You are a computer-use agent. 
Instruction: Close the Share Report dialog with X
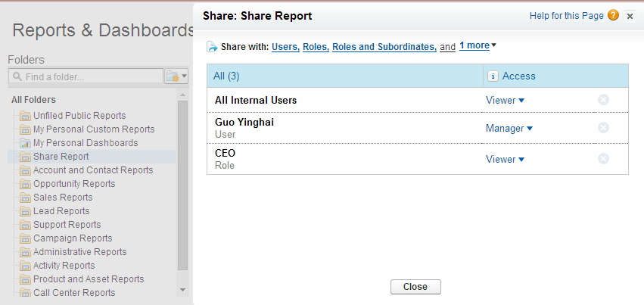point(630,17)
